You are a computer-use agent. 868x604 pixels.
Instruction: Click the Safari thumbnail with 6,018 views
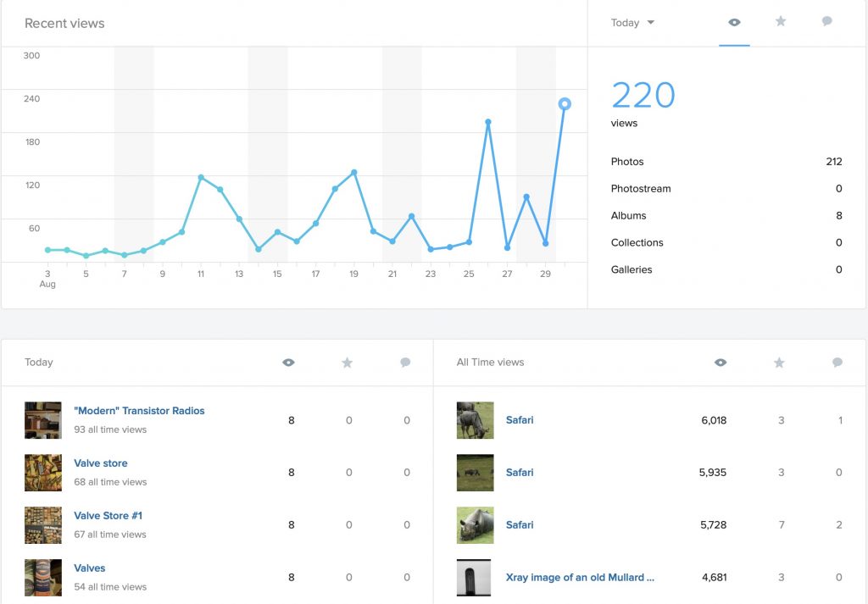click(475, 420)
